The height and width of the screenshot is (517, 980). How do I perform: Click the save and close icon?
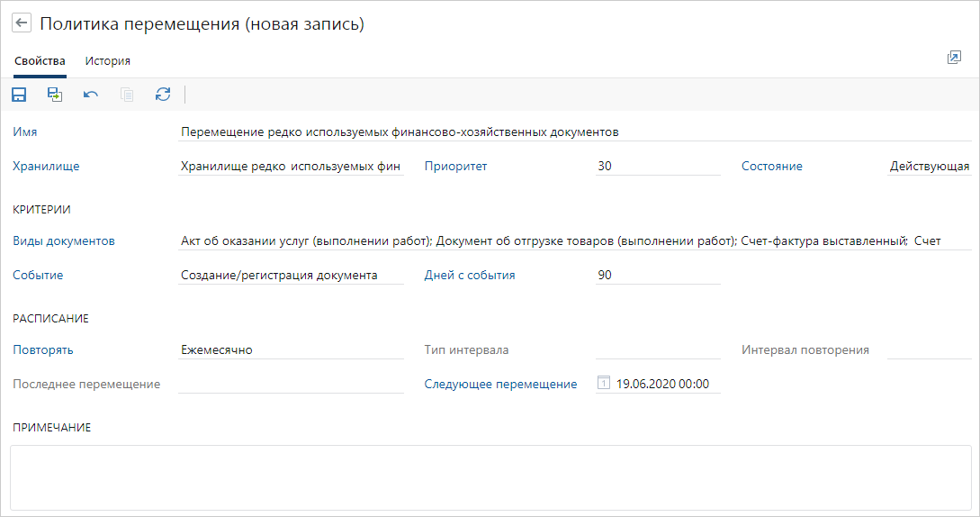click(55, 95)
